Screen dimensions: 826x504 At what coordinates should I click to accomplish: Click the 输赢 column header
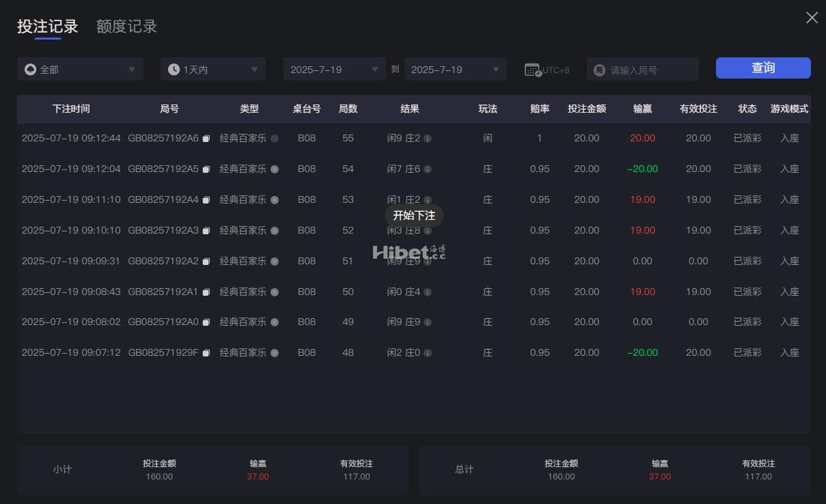(642, 109)
